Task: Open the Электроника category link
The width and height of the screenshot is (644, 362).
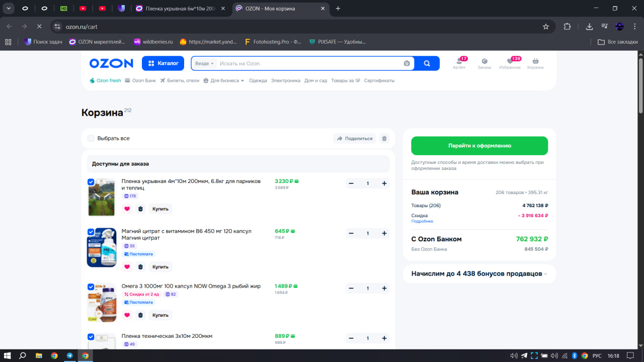Action: (x=285, y=80)
